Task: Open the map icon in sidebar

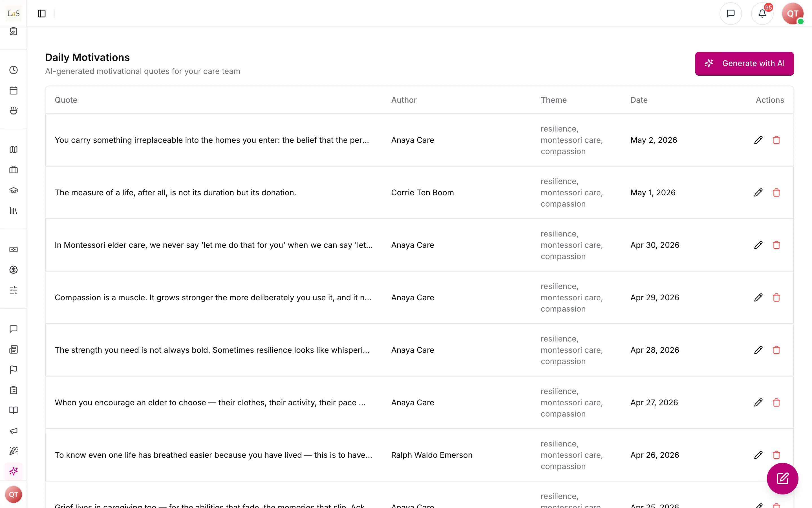Action: pyautogui.click(x=14, y=150)
